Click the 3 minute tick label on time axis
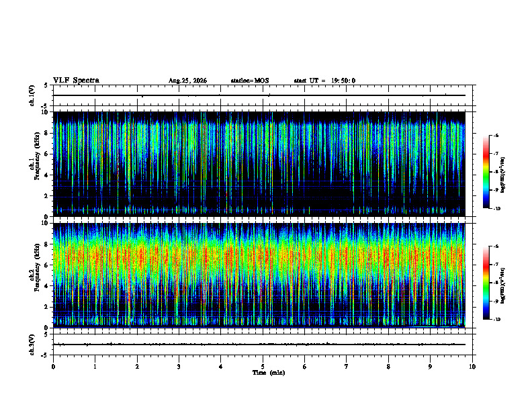 pos(179,367)
